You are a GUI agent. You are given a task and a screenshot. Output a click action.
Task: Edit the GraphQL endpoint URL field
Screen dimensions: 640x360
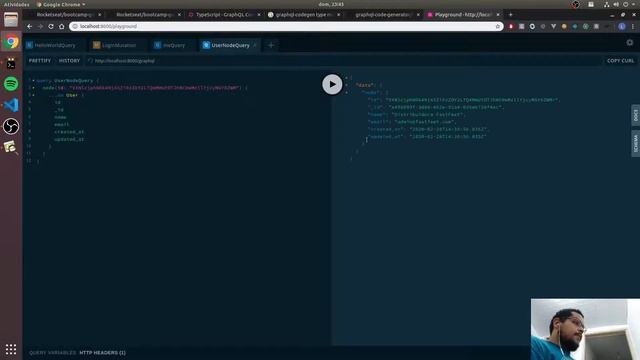[x=343, y=61]
